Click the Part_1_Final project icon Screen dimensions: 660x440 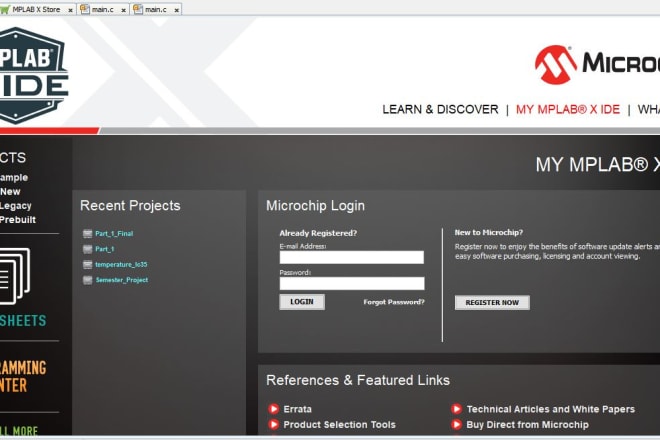coord(88,234)
